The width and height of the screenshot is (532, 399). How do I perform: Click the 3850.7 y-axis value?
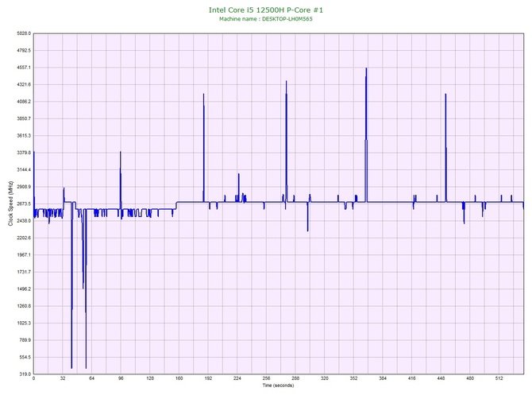[24, 118]
